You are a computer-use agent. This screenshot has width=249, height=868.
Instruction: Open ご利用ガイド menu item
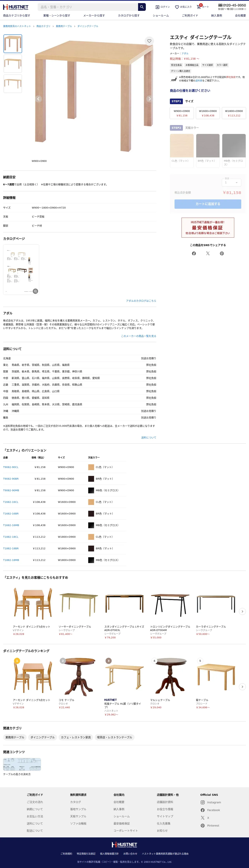[x=190, y=15]
